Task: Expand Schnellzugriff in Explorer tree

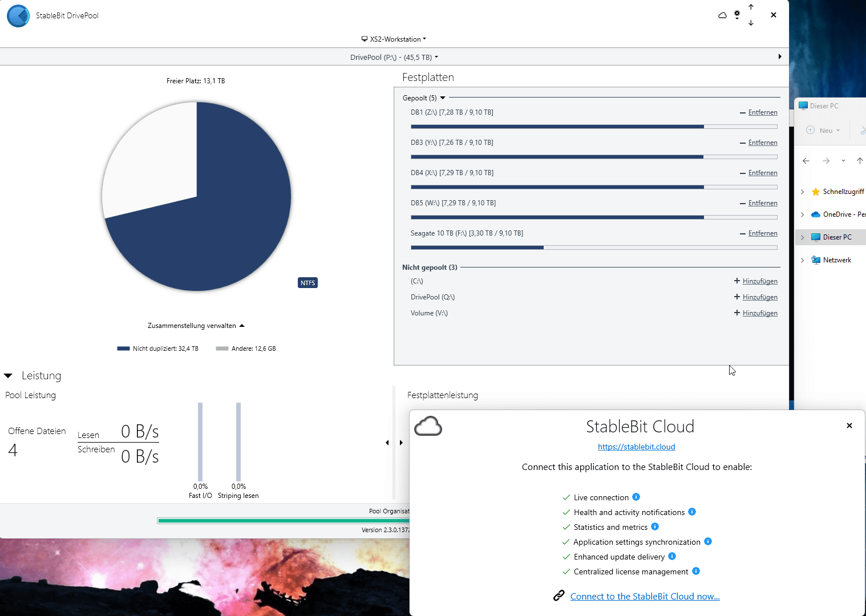Action: (x=803, y=192)
